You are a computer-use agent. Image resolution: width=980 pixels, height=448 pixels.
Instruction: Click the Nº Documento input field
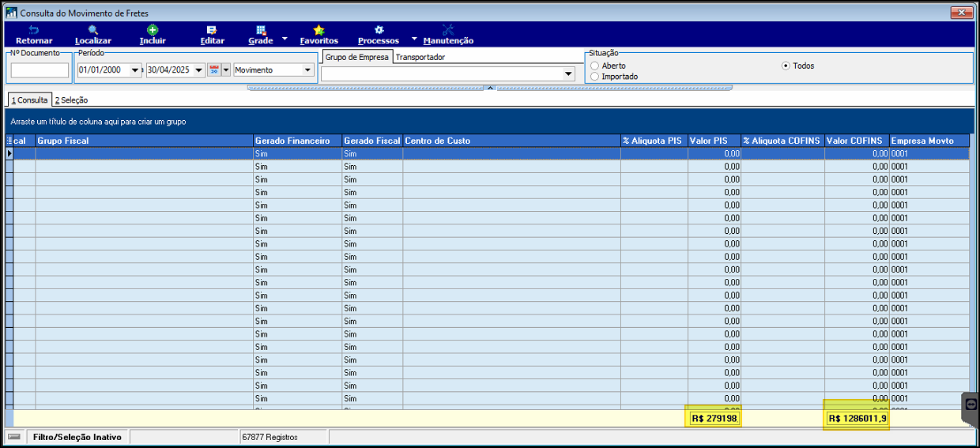(x=40, y=70)
